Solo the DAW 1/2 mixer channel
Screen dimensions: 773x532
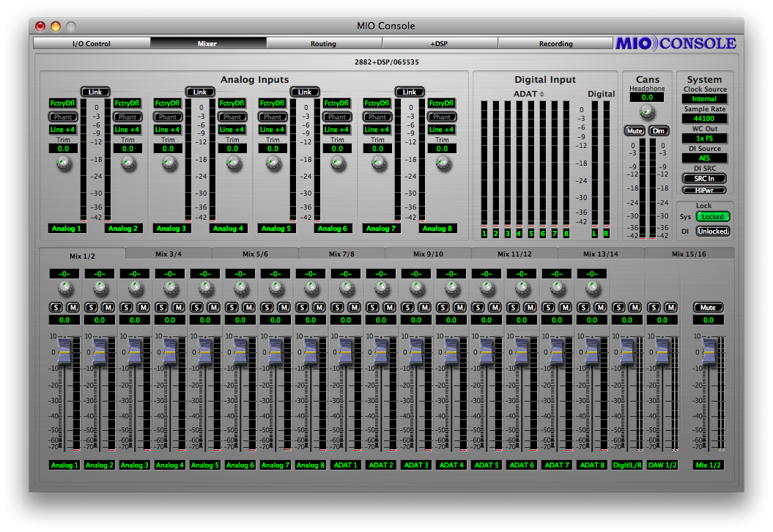[654, 307]
